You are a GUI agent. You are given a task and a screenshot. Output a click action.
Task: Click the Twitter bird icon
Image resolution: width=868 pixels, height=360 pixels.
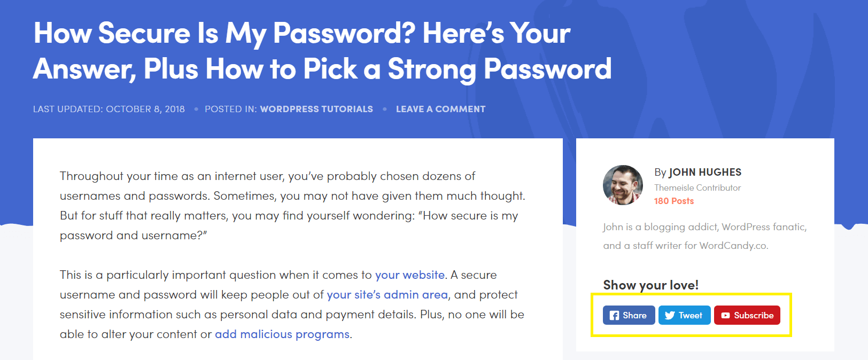coord(670,316)
